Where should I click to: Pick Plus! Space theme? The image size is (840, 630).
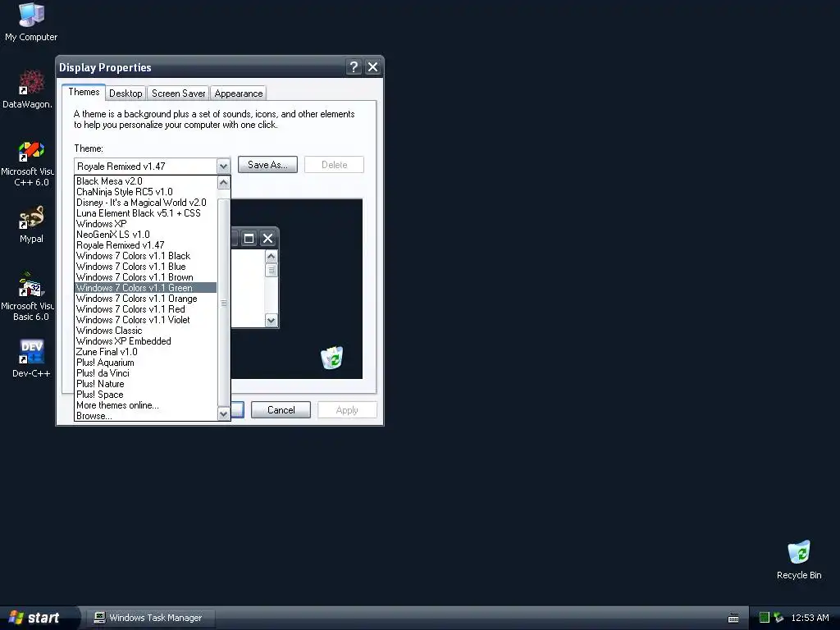click(145, 395)
